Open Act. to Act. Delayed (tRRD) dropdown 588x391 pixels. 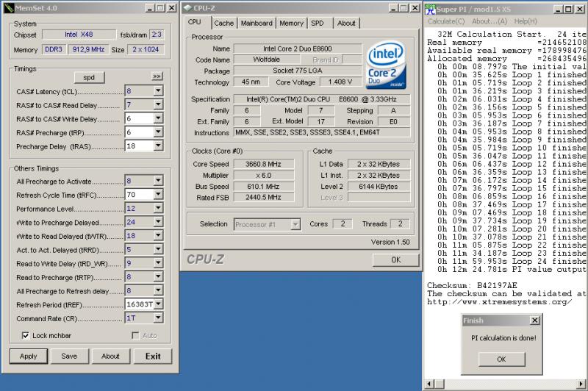click(158, 249)
